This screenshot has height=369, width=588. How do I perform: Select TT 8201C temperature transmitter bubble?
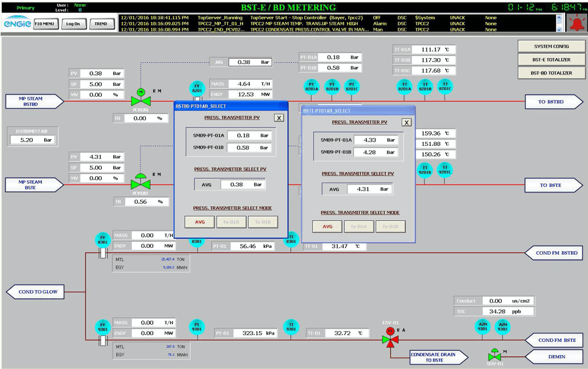click(445, 87)
